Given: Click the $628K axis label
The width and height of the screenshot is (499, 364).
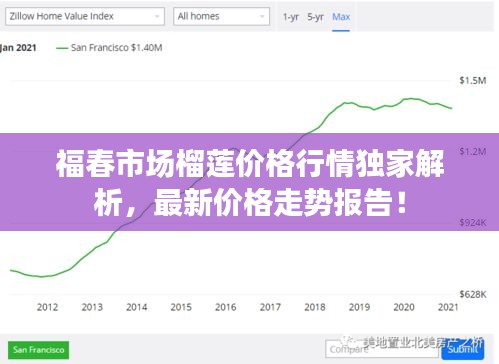Looking at the screenshot, I should 473,294.
